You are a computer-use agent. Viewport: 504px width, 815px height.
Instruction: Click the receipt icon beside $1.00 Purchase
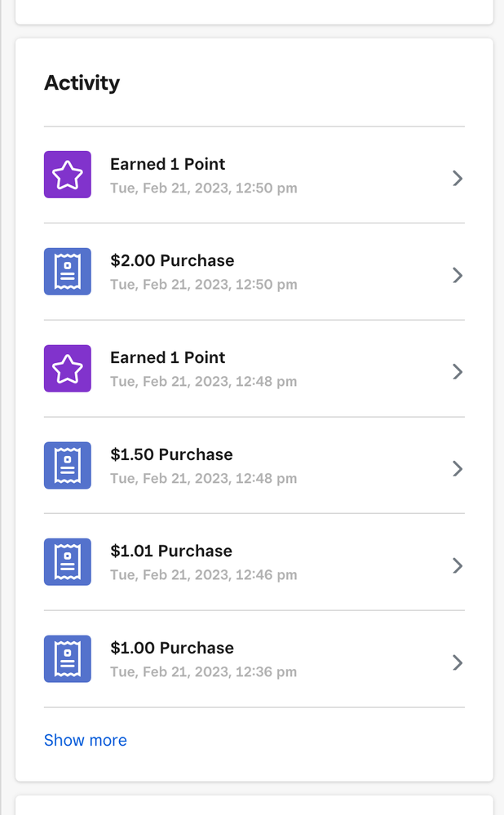68,659
